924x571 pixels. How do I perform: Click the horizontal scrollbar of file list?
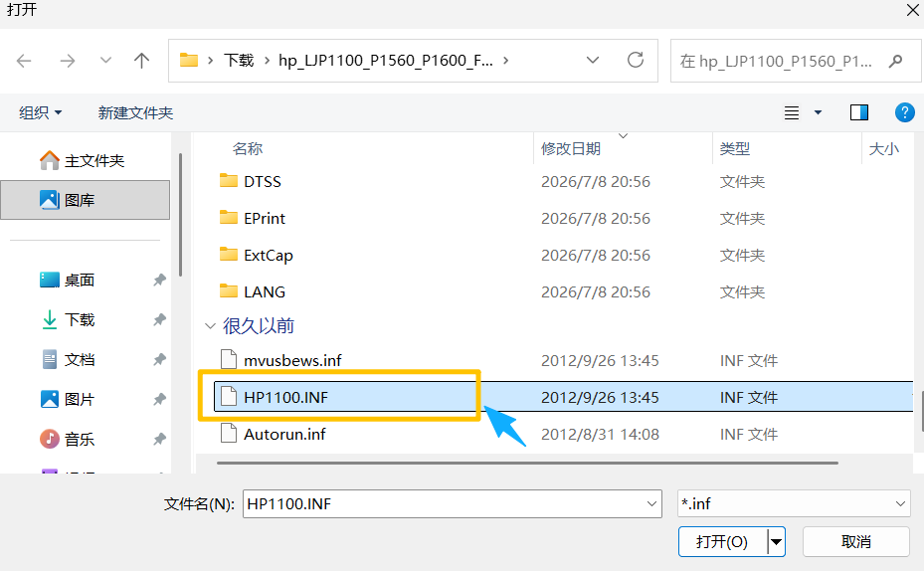tap(527, 464)
